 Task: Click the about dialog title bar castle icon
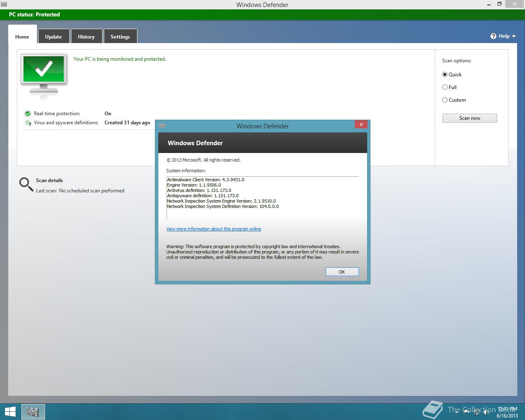(x=162, y=126)
